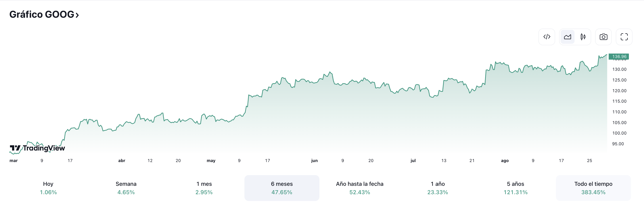Click the chevron next to Gráfico GOOG
Image resolution: width=644 pixels, height=217 pixels.
(x=77, y=15)
